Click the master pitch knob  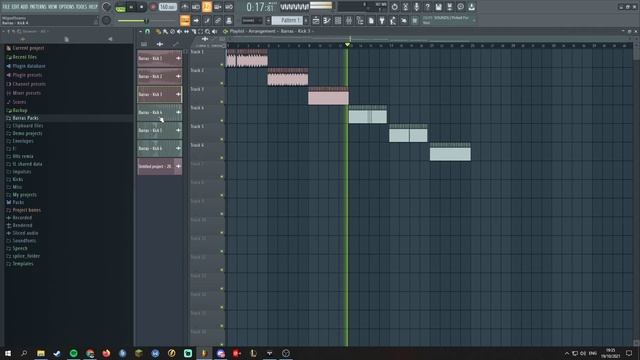(107, 20)
